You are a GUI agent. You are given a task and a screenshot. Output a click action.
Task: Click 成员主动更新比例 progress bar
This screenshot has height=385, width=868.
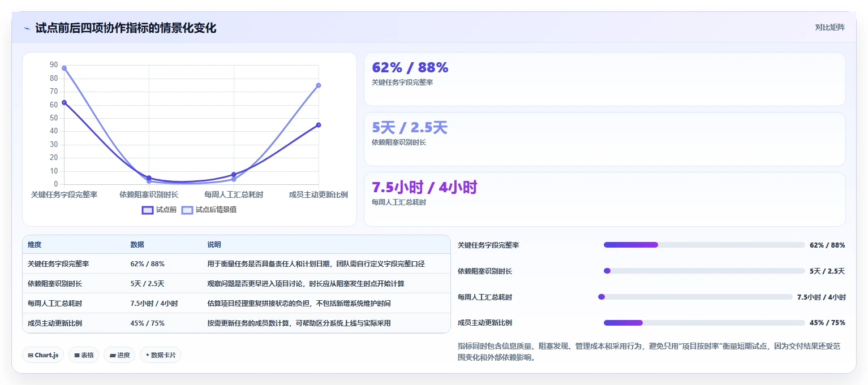click(x=704, y=323)
